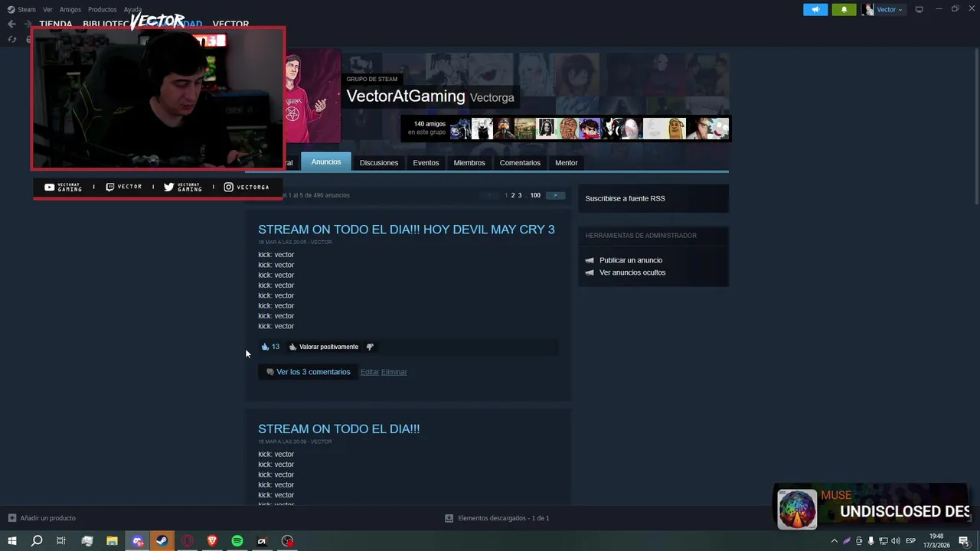Click the page vertical scrollbar

click(x=975, y=126)
